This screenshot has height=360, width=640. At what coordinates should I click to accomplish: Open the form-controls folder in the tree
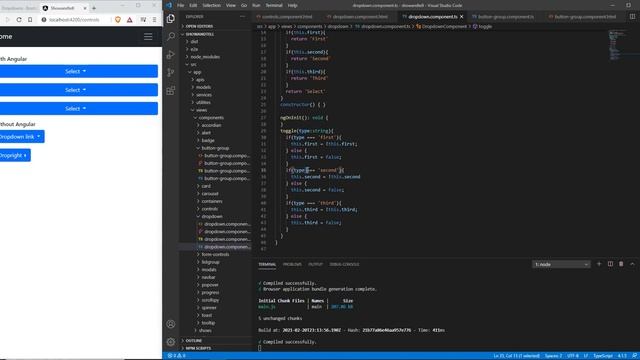coord(216,254)
